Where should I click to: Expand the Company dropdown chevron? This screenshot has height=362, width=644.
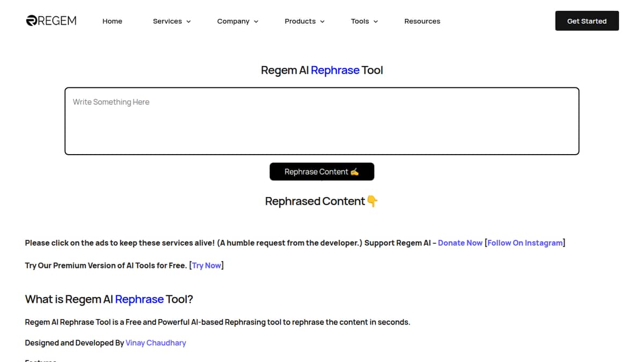click(x=256, y=21)
